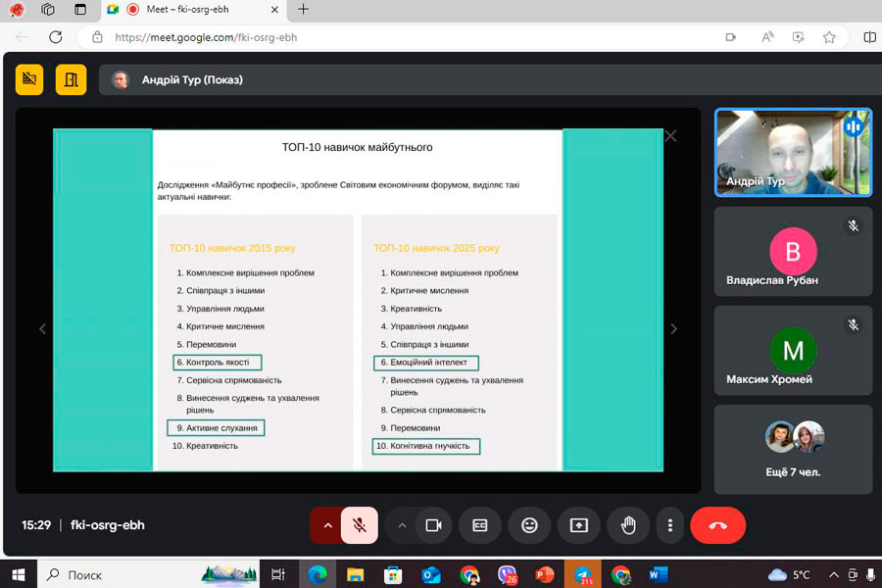Open the Windows Start menu

coord(18,574)
